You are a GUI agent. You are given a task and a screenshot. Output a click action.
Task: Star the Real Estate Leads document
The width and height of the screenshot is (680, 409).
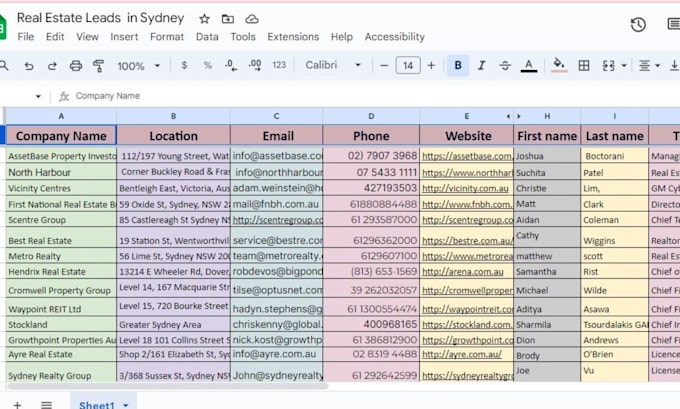click(205, 19)
